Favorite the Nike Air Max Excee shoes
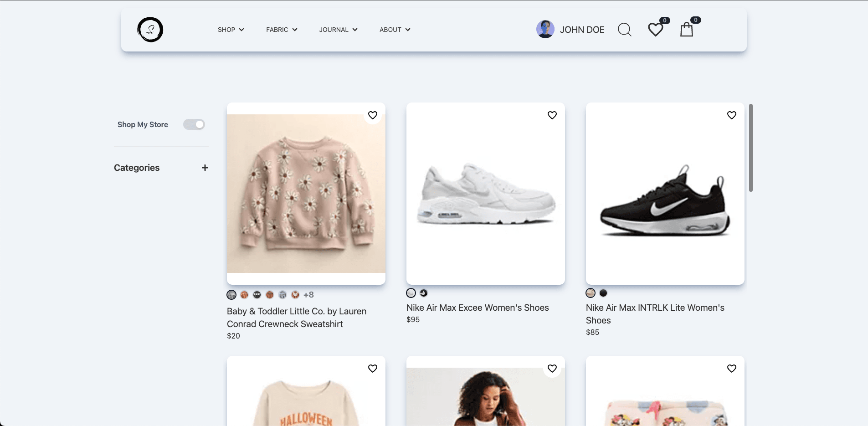 [552, 115]
